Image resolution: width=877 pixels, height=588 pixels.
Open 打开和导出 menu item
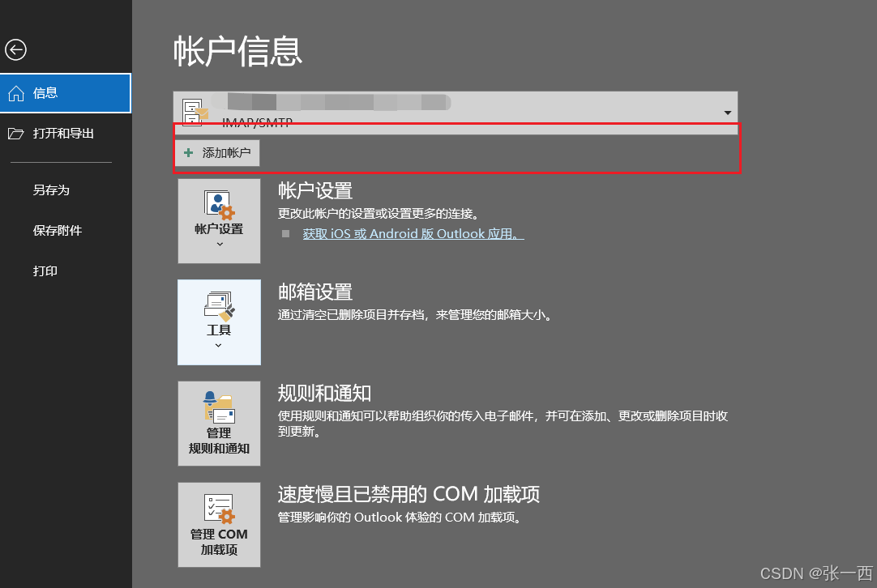66,133
